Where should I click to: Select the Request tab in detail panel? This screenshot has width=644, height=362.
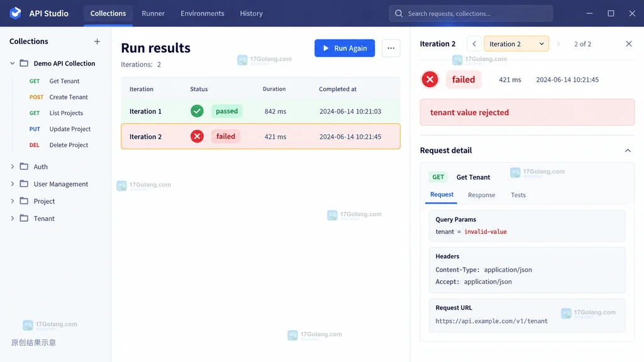click(x=441, y=195)
